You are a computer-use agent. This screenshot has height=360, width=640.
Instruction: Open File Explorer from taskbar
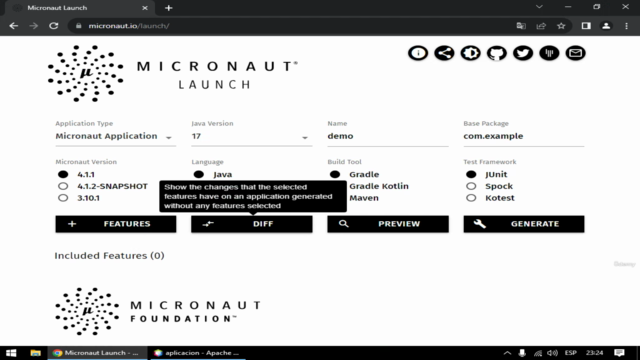pos(36,353)
